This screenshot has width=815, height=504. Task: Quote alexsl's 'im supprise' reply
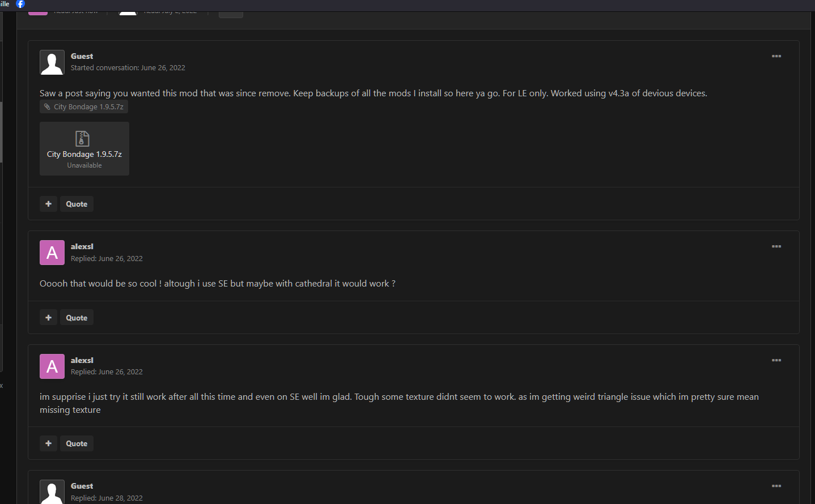[77, 443]
